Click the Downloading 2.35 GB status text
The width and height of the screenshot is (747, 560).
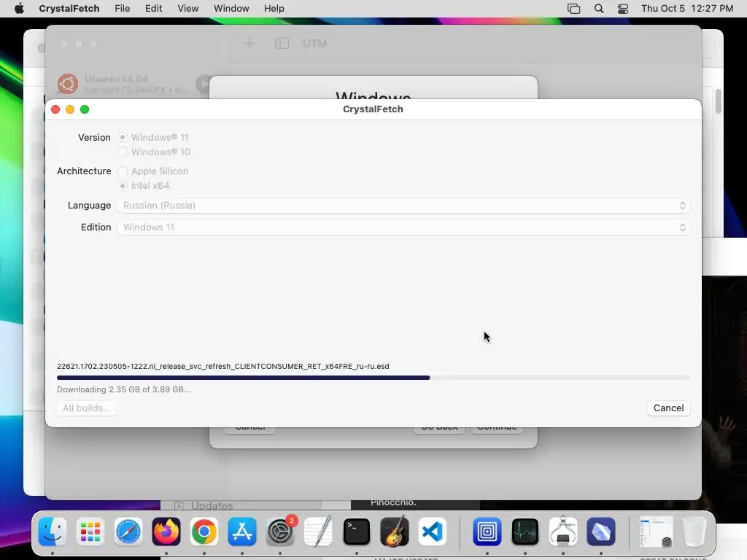click(x=123, y=389)
